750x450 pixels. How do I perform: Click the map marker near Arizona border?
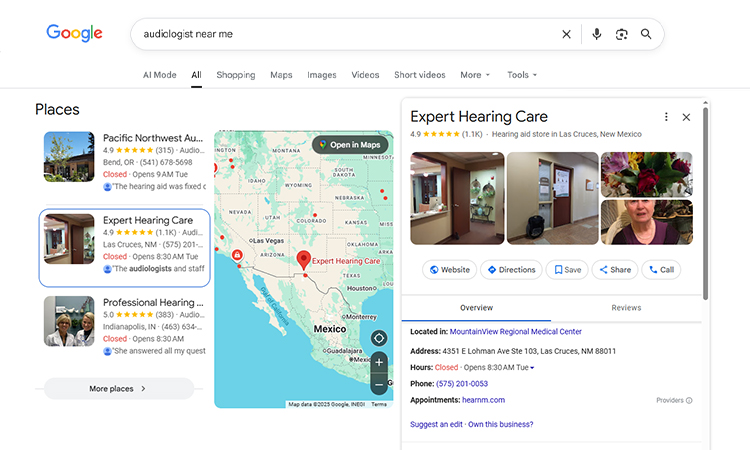pyautogui.click(x=237, y=254)
